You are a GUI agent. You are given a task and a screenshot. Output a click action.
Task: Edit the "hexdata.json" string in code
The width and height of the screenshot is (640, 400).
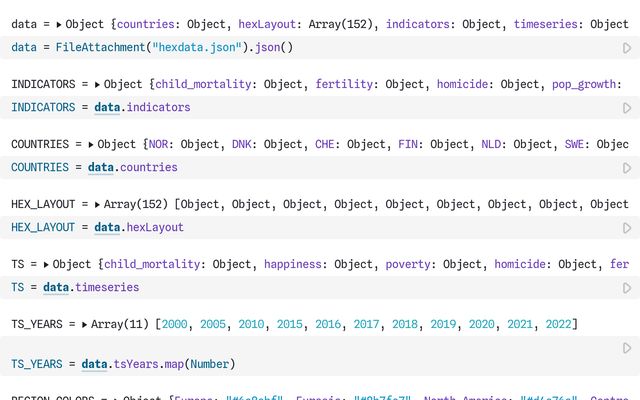[x=197, y=47]
